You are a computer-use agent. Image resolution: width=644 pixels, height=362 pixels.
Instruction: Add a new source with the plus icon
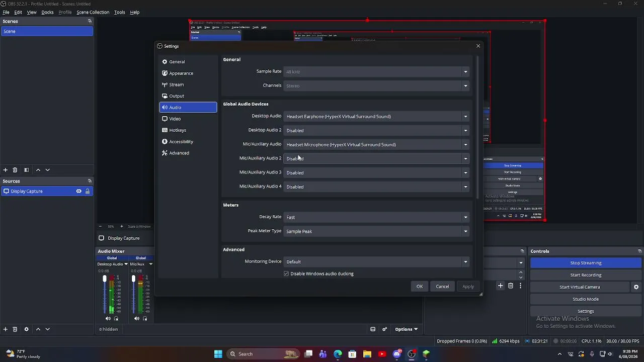click(5, 329)
